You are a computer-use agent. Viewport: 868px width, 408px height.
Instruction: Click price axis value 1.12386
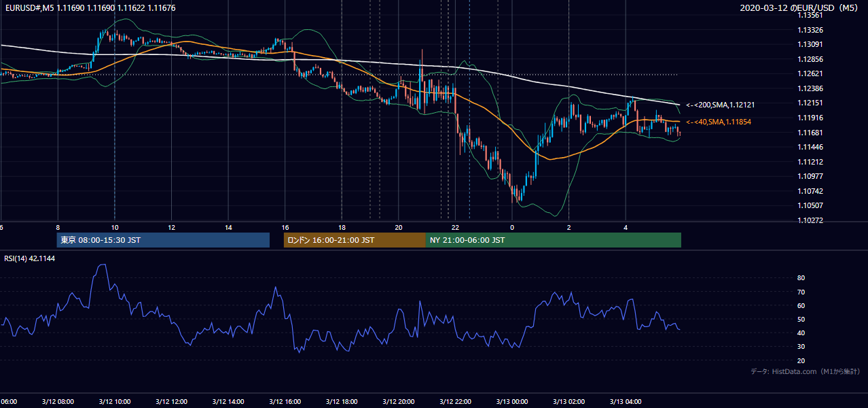click(x=810, y=89)
